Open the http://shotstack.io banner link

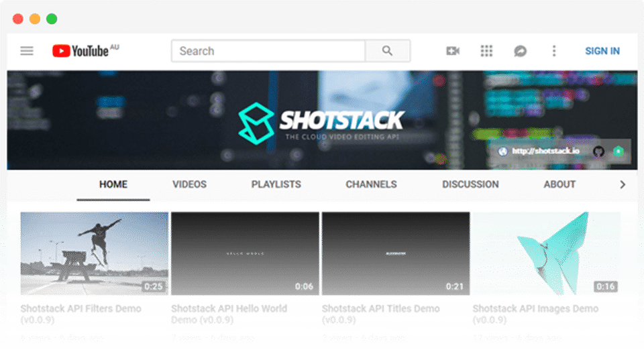(x=545, y=151)
